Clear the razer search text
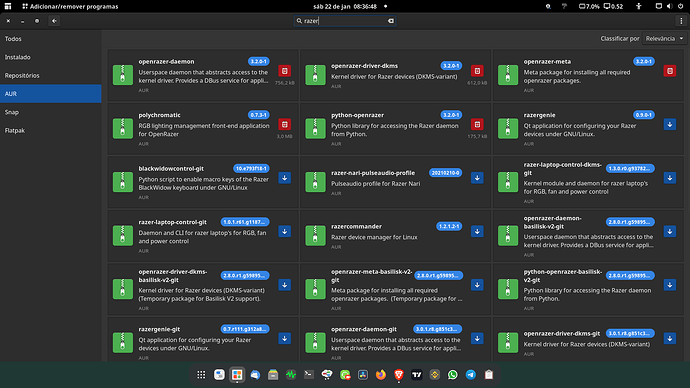 click(x=391, y=21)
